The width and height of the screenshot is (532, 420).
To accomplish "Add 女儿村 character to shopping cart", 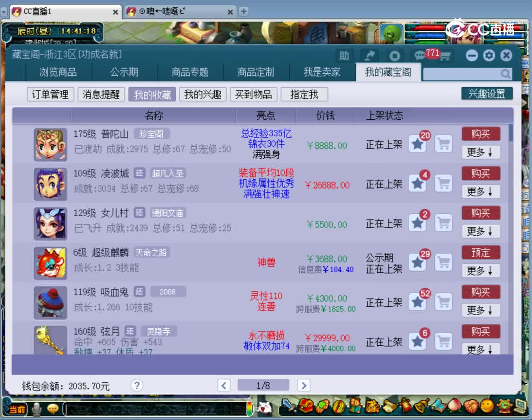I will 443,223.
